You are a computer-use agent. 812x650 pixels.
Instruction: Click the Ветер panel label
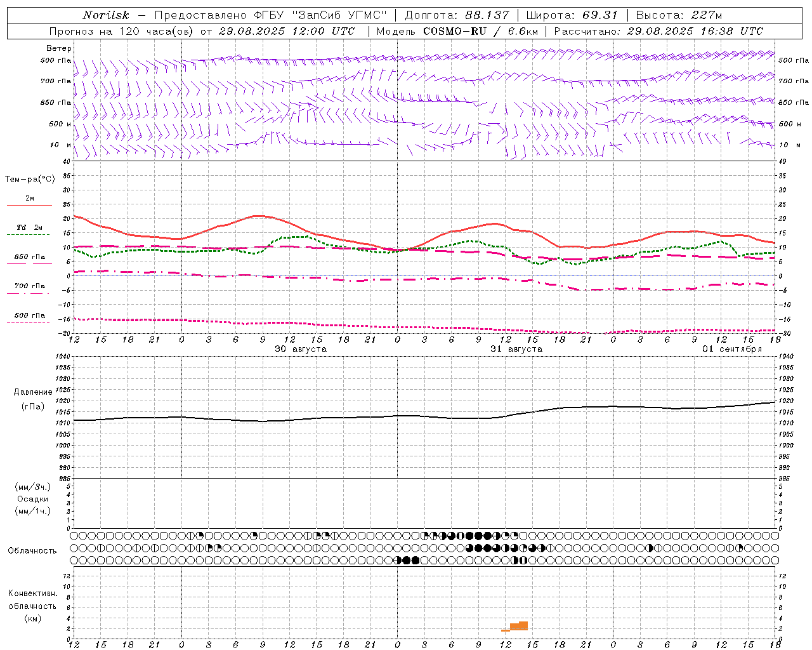[59, 48]
